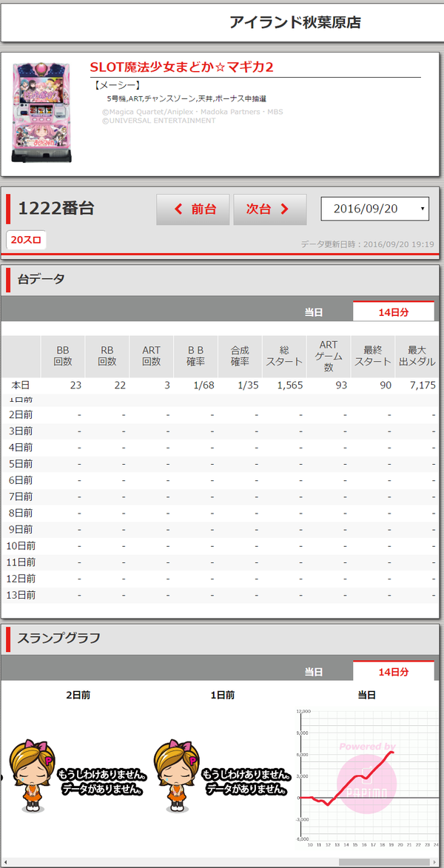444x868 pixels.
Task: Go to previous machine with 前台 button
Action: 192,209
